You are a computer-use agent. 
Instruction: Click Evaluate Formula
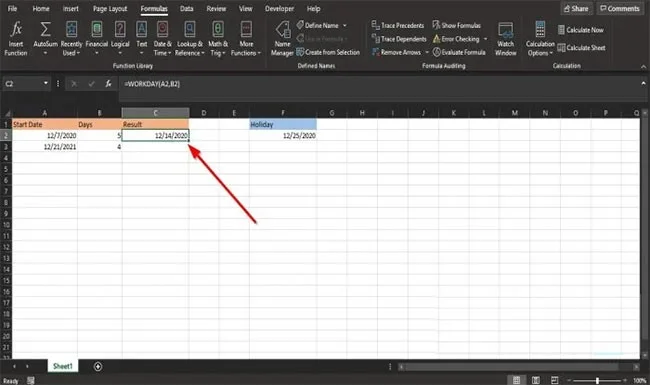[x=459, y=52]
